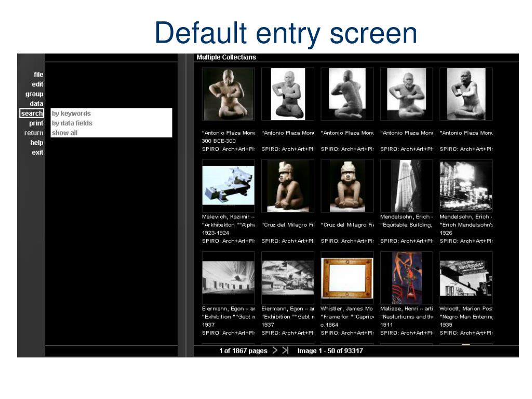Go to the next page arrow
The image size is (532, 399).
click(275, 350)
